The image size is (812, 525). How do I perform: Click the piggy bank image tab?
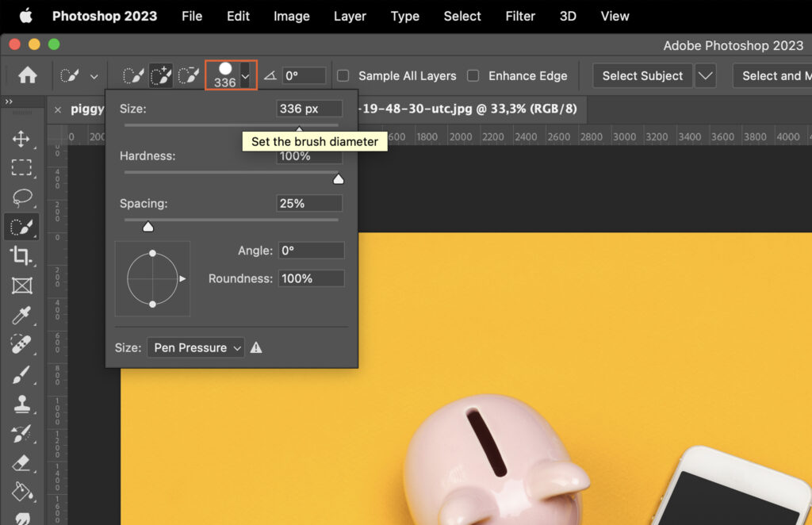pos(87,109)
